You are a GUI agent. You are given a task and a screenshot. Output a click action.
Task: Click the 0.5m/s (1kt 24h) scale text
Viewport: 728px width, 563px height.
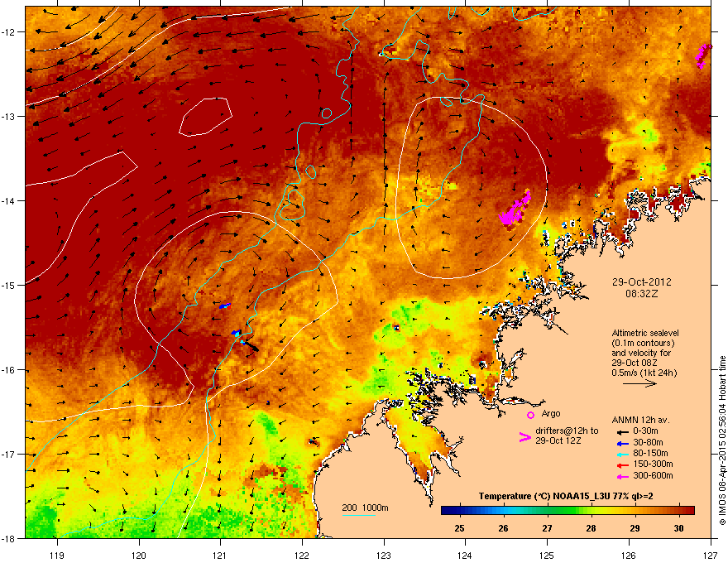[x=644, y=373]
